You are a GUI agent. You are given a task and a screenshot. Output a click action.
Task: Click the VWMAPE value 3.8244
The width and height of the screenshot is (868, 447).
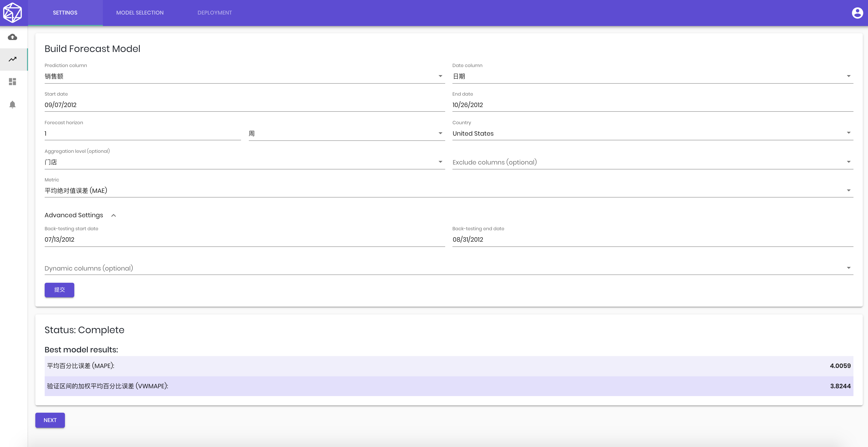[840, 386]
